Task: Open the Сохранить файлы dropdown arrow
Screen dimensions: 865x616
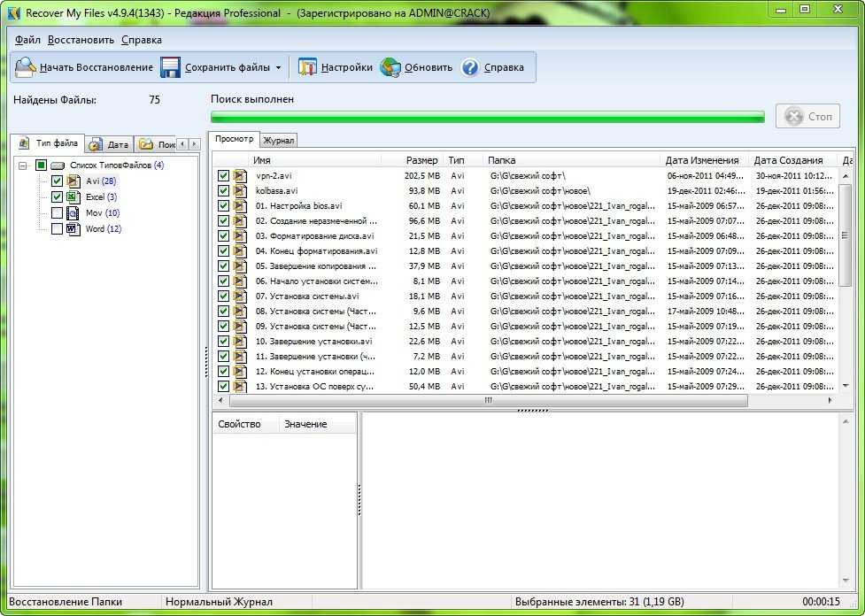Action: click(278, 68)
